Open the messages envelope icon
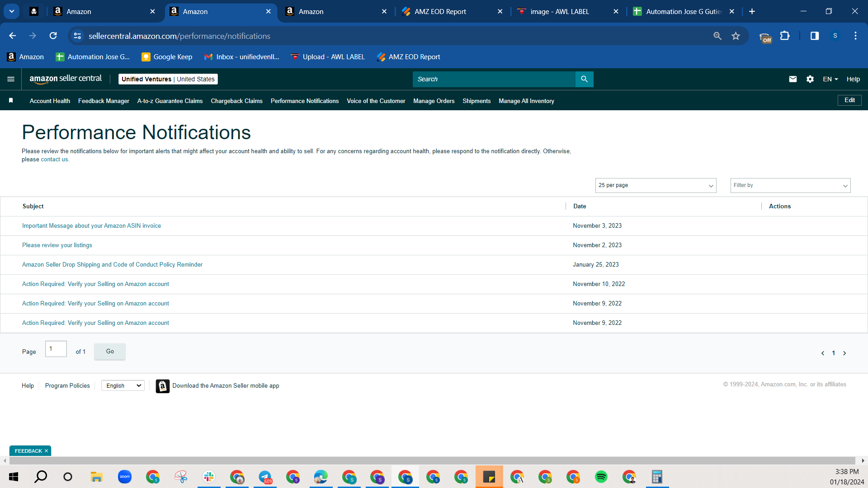The width and height of the screenshot is (868, 488). pos(793,79)
